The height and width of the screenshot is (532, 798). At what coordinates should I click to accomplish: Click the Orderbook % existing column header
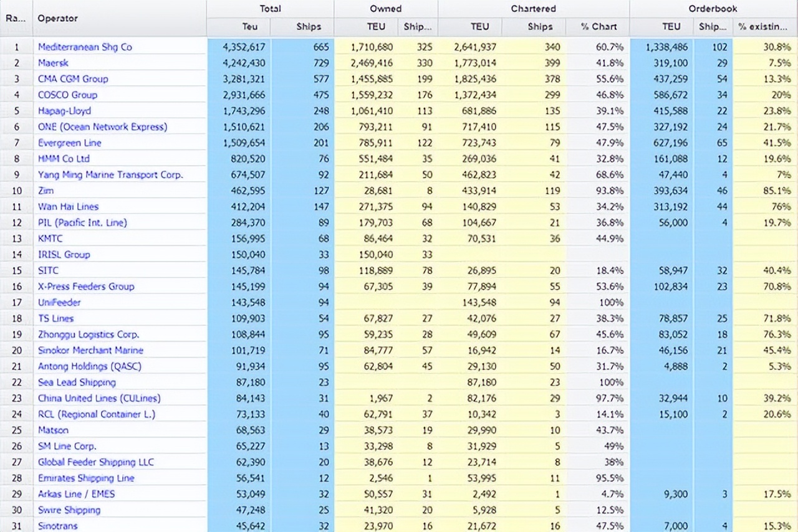click(764, 27)
